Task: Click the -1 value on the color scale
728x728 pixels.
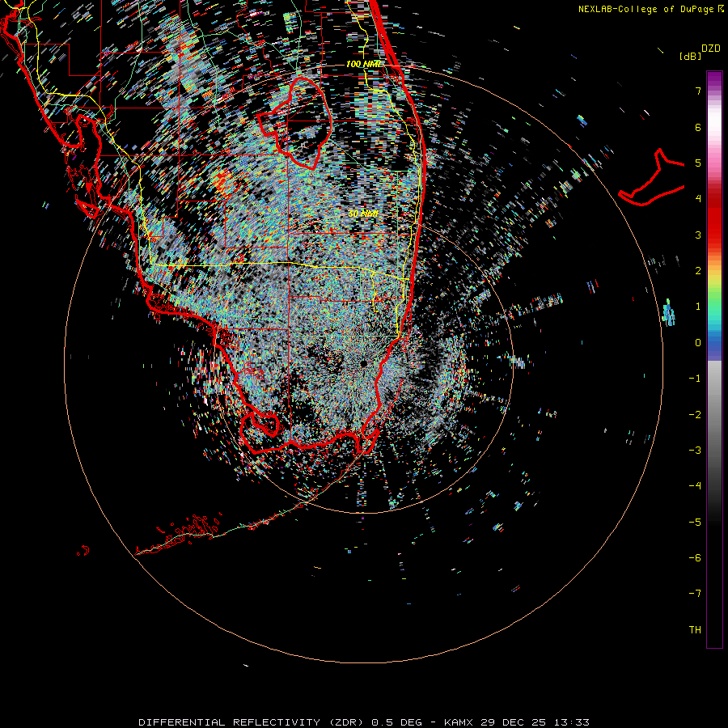Action: coord(695,379)
